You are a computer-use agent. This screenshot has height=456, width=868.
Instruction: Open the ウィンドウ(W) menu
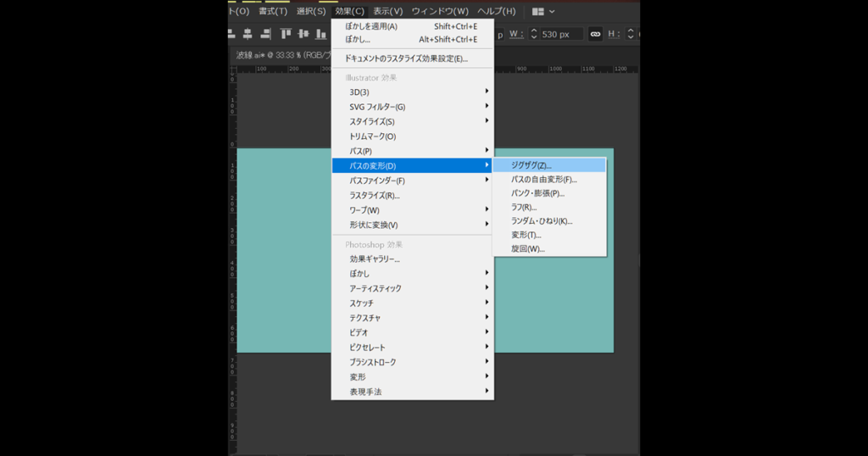point(440,11)
